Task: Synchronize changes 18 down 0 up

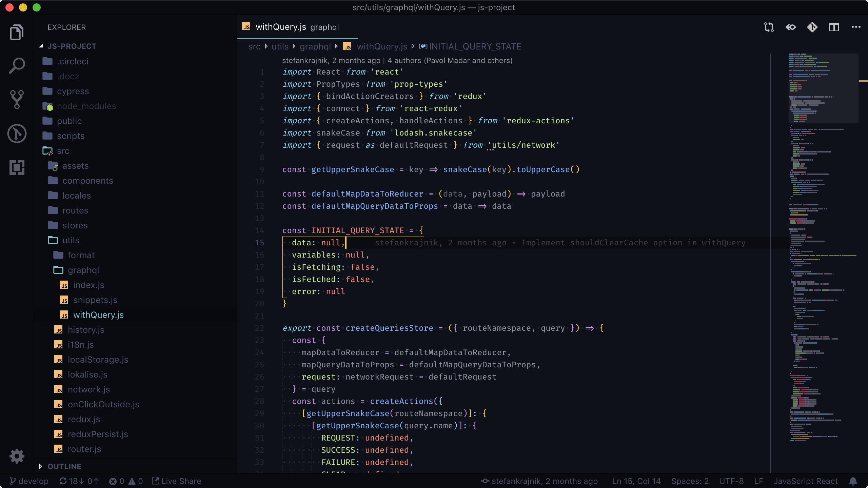Action: click(x=79, y=481)
